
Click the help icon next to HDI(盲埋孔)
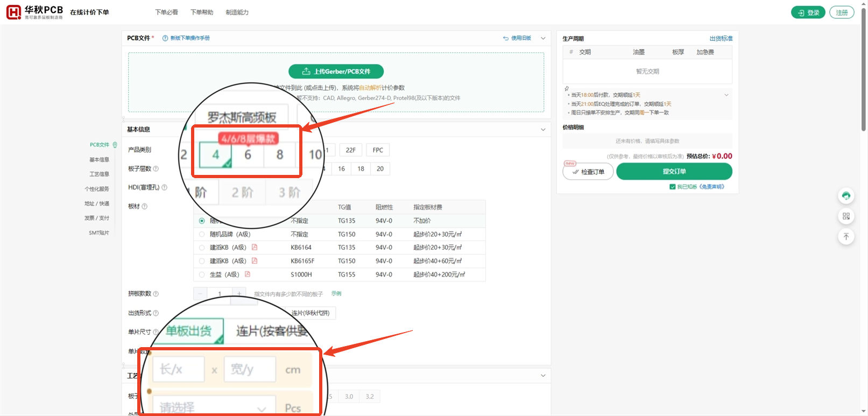coord(165,187)
